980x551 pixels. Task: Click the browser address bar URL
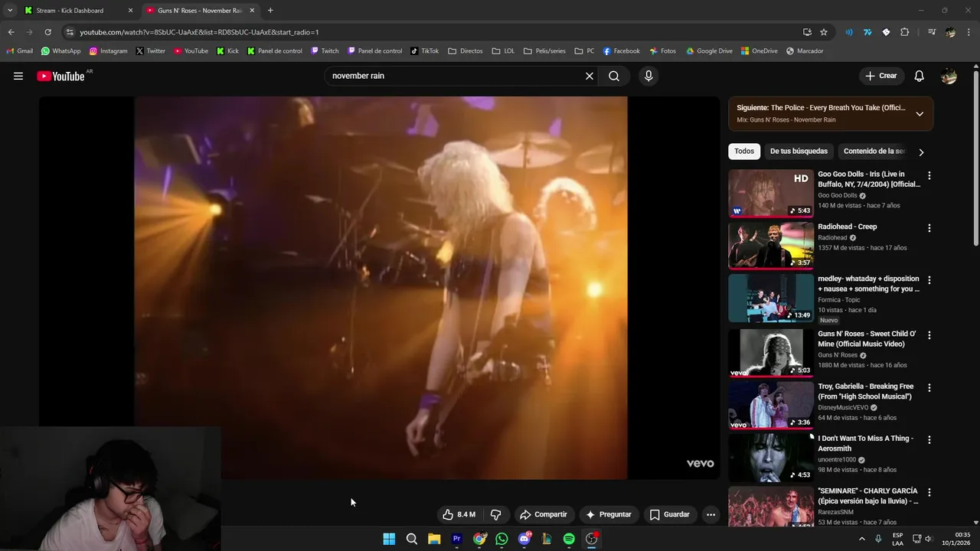(199, 32)
